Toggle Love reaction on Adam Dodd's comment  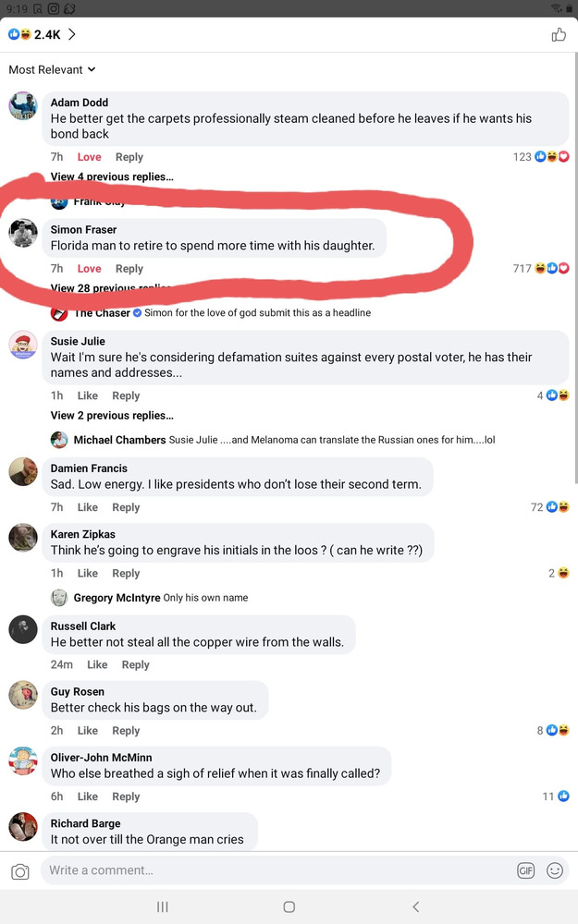click(x=90, y=157)
